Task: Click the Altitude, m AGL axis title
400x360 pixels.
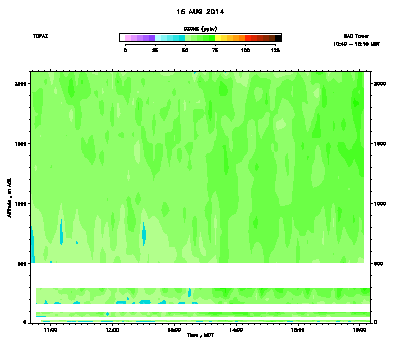Action: click(x=9, y=198)
